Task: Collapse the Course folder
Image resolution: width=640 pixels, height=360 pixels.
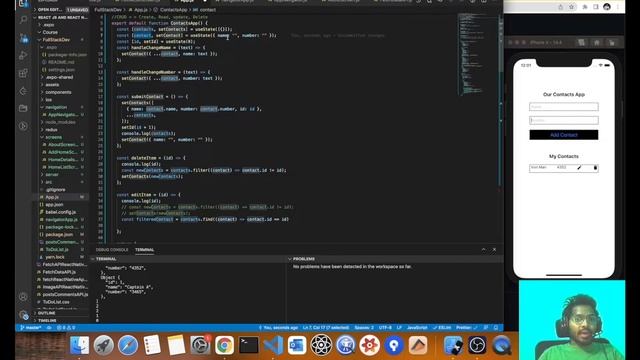Action: coord(50,32)
